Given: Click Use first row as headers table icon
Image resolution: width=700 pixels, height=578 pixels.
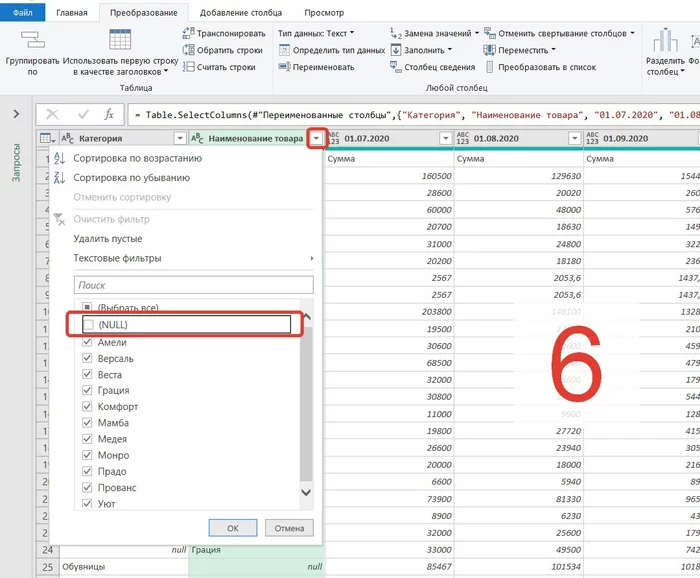Looking at the screenshot, I should [x=120, y=40].
